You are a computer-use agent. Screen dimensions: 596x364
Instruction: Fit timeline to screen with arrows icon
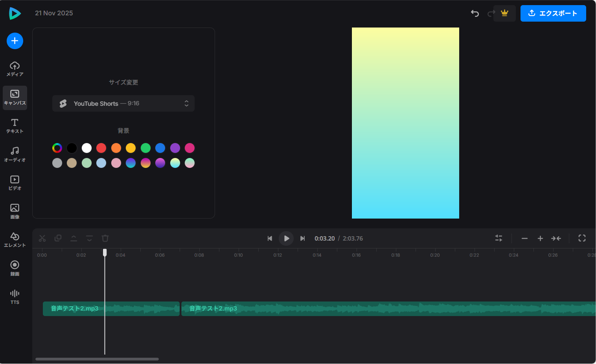[x=556, y=238]
